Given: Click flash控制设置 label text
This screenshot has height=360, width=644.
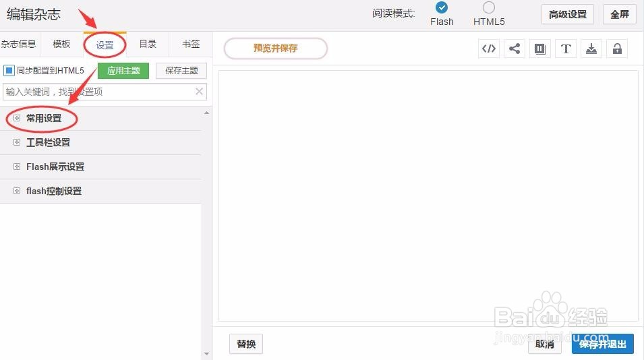Looking at the screenshot, I should [54, 191].
